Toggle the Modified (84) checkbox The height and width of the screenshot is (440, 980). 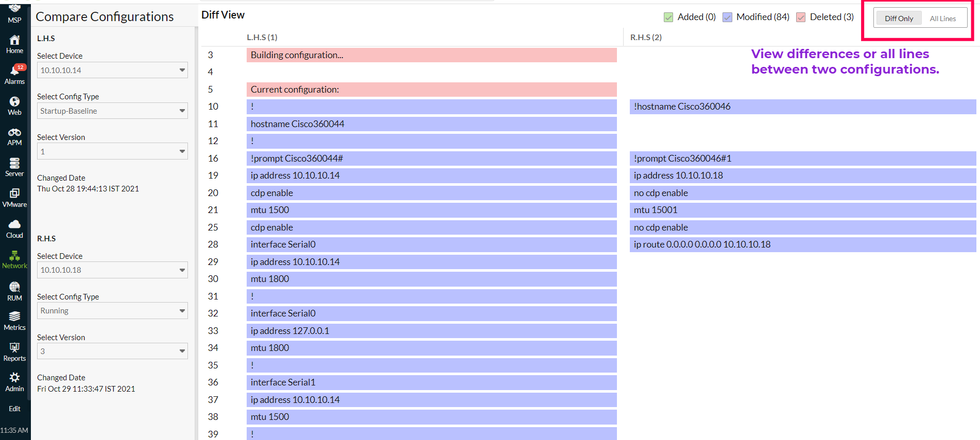[727, 17]
